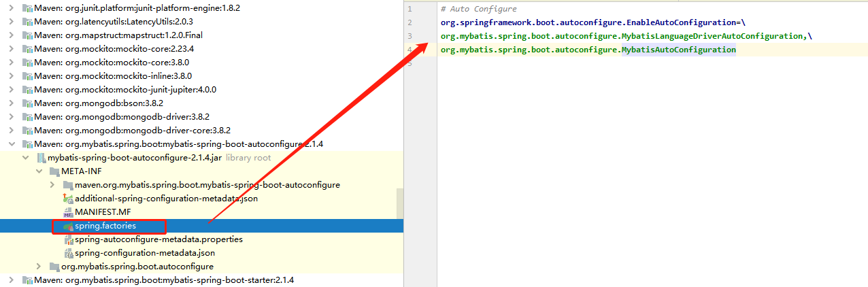The height and width of the screenshot is (287, 868).
Task: Click library icon of mongodb bson:3.8.2
Action: 27,103
